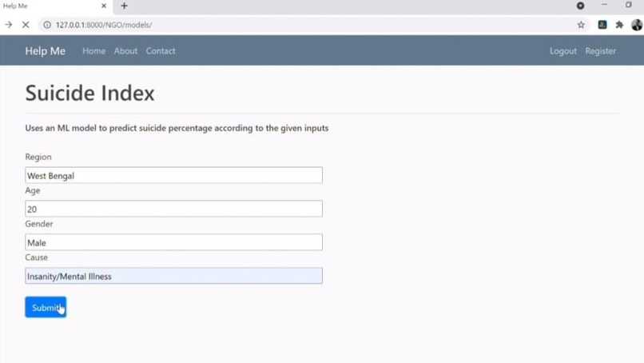The width and height of the screenshot is (644, 363).
Task: Focus the address bar URL
Action: [x=104, y=25]
